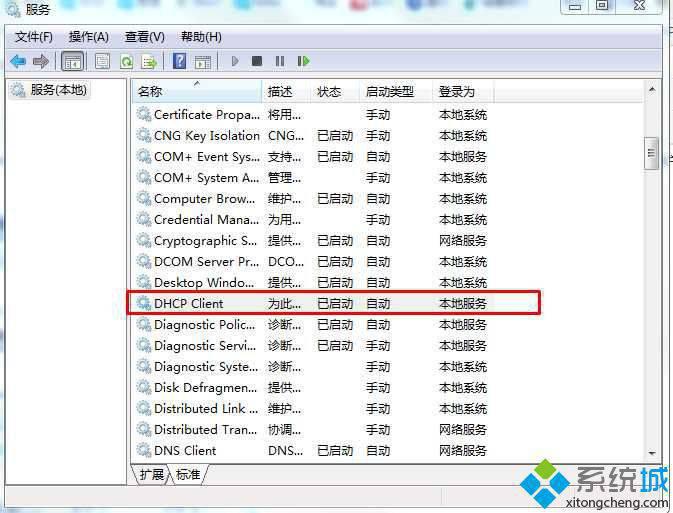This screenshot has width=673, height=513.
Task: Open help via the question-mark icon
Action: coord(179,61)
